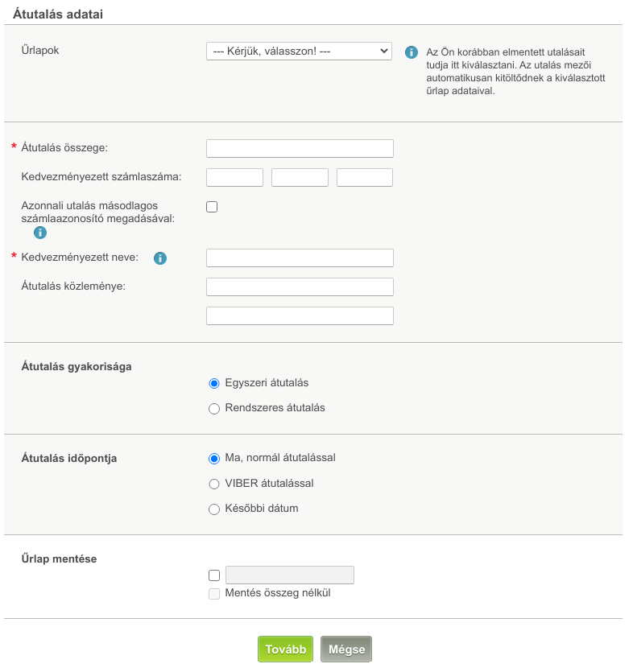Click the info icon next to Űrlapok dropdown

[x=412, y=52]
